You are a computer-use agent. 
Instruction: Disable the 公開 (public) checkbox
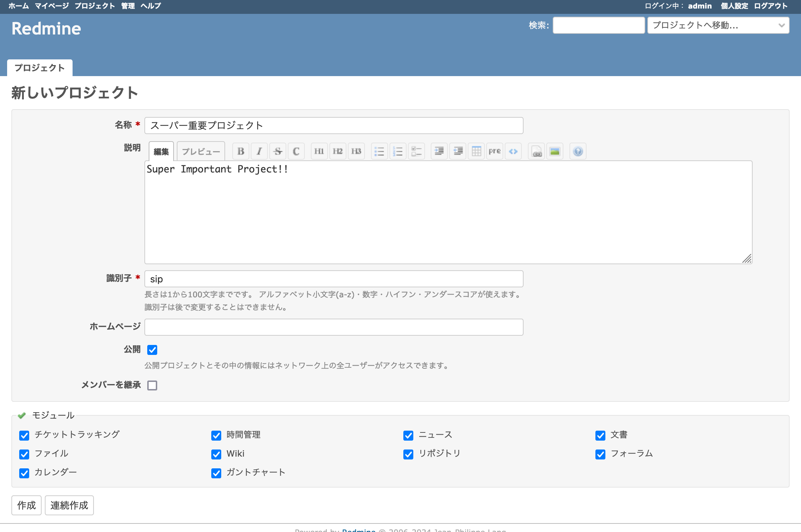pos(153,350)
